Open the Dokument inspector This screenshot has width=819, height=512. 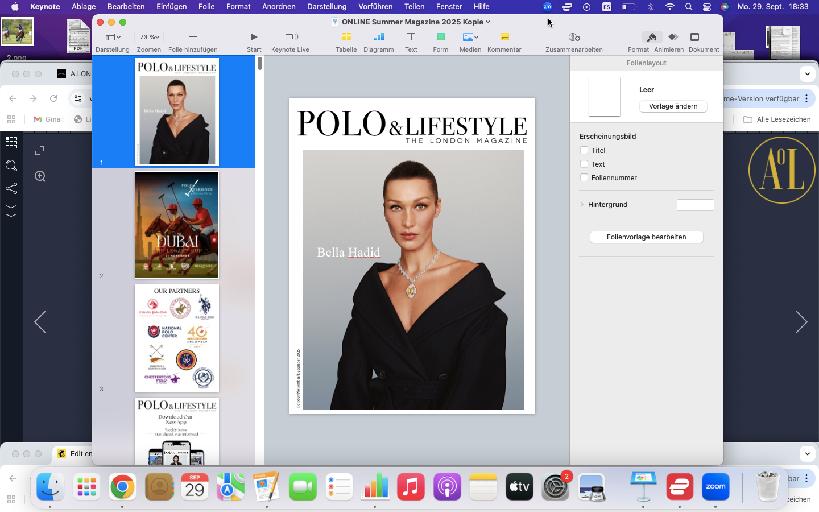694,37
